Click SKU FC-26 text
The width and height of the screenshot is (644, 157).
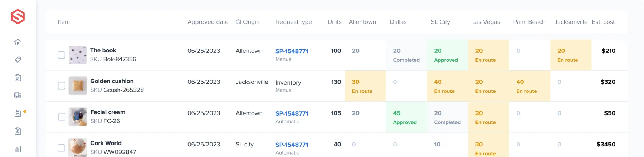[105, 121]
